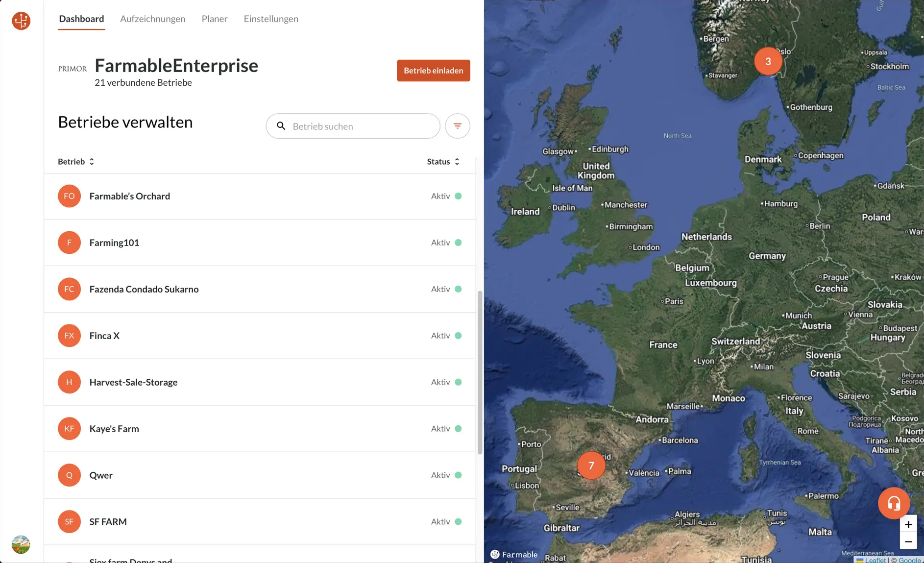This screenshot has width=924, height=563.
Task: Click the Aktiv status of SF FARM
Action: coord(446,522)
